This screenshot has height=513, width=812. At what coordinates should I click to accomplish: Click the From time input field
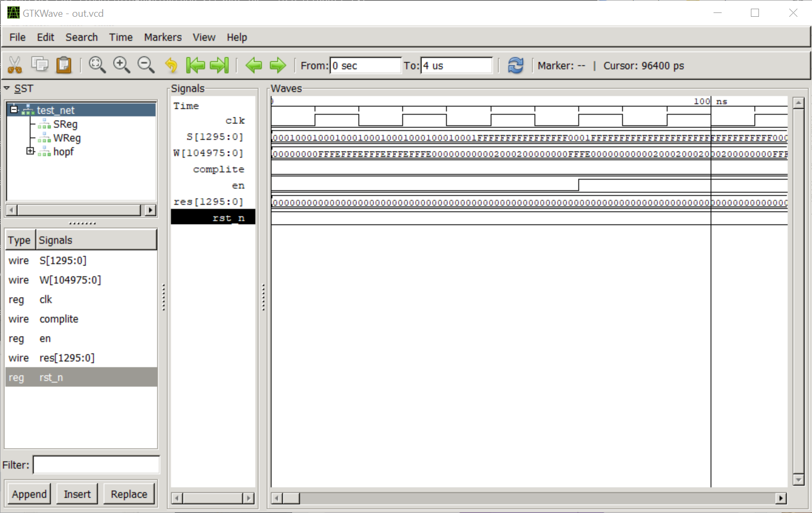365,65
